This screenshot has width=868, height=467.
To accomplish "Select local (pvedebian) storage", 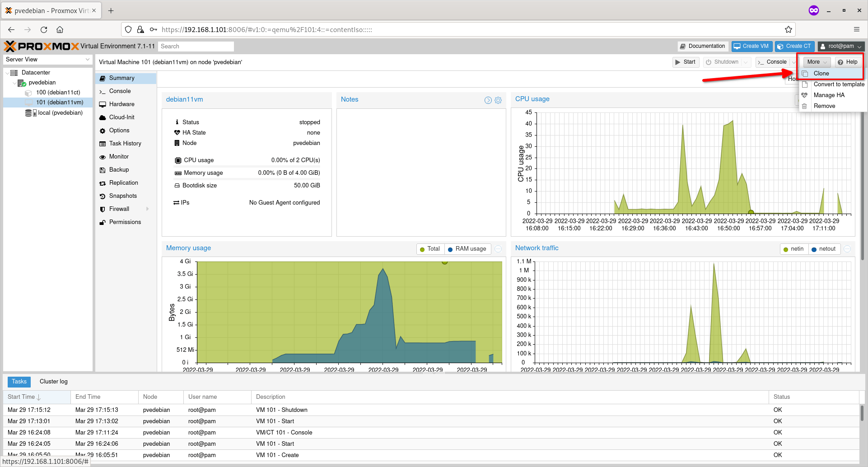I will click(60, 113).
